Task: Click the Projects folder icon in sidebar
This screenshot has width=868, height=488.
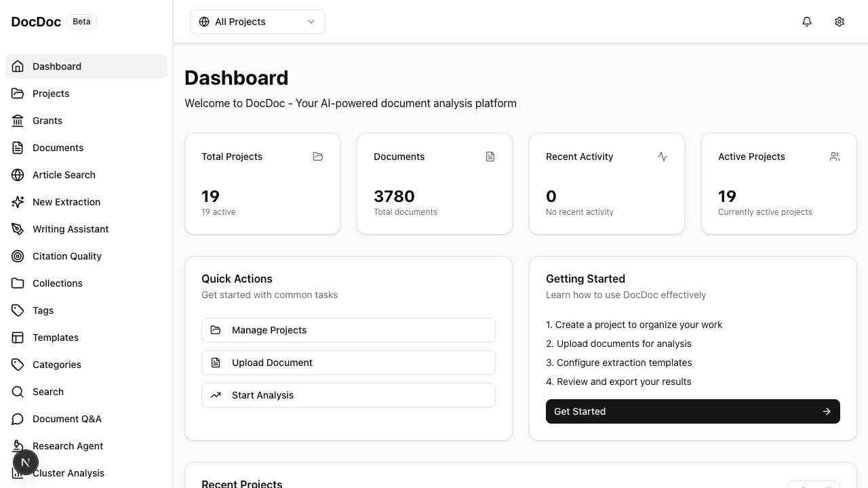Action: tap(18, 94)
